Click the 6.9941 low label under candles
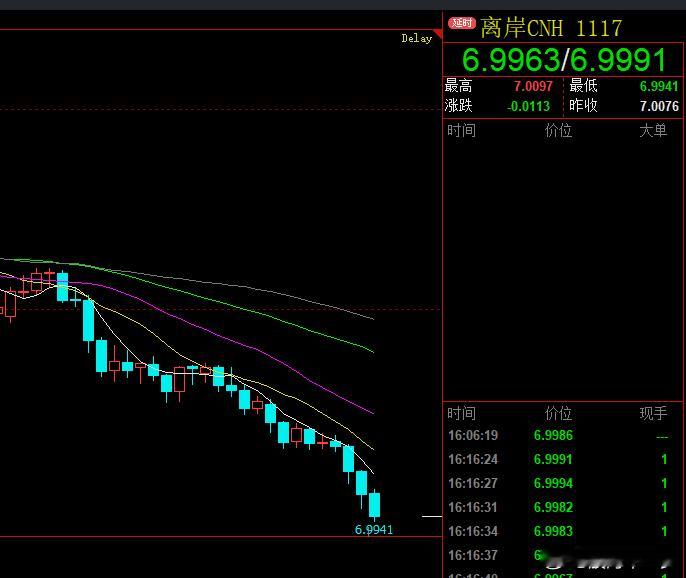Image resolution: width=686 pixels, height=578 pixels. coord(374,530)
